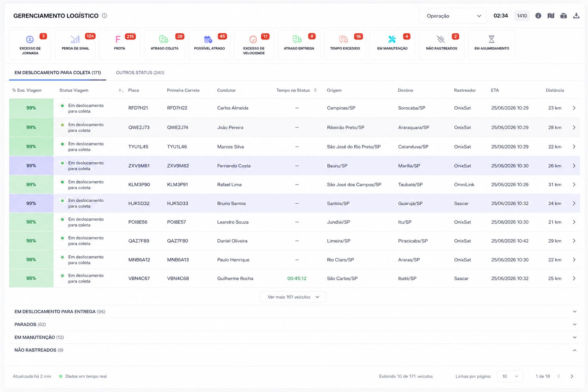Image resolution: width=588 pixels, height=392 pixels.
Task: Select the Frota indicator card
Action: pyautogui.click(x=119, y=45)
